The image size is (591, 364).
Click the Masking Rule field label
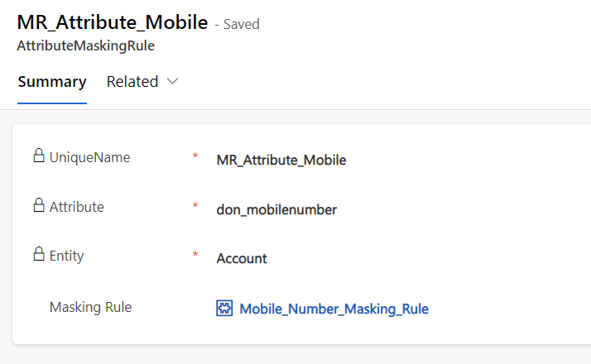tap(90, 307)
